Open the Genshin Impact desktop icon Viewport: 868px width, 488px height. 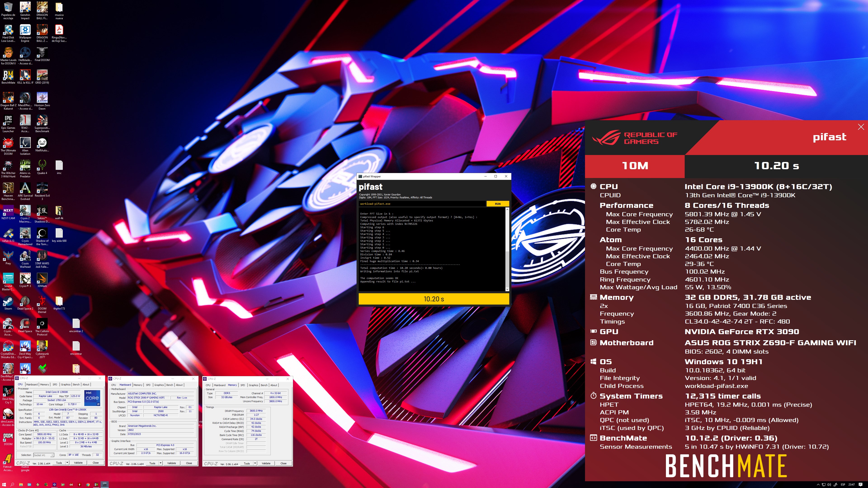click(x=25, y=11)
